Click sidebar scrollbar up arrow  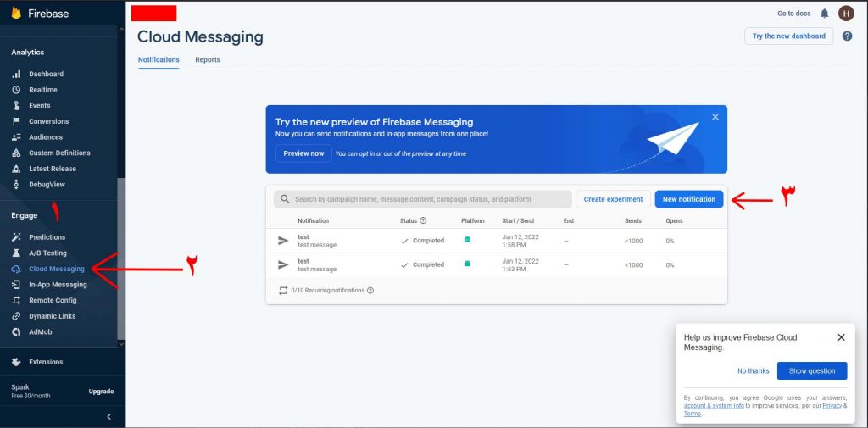coord(121,29)
